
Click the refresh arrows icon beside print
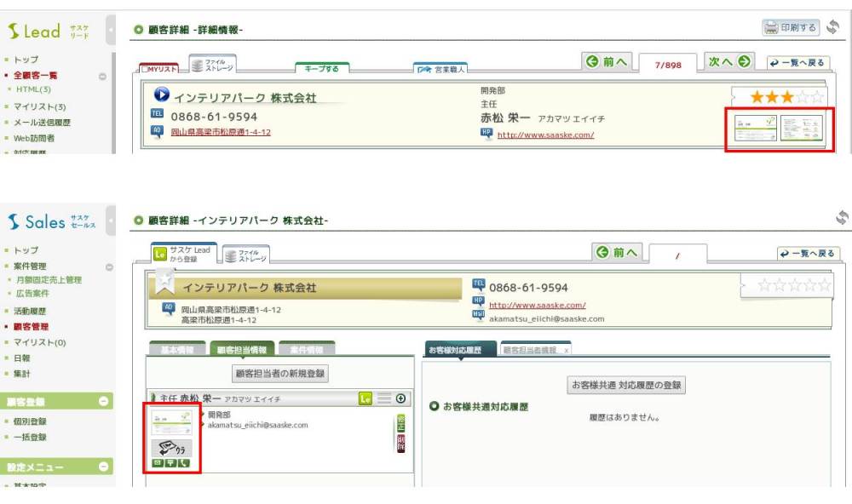click(x=832, y=27)
